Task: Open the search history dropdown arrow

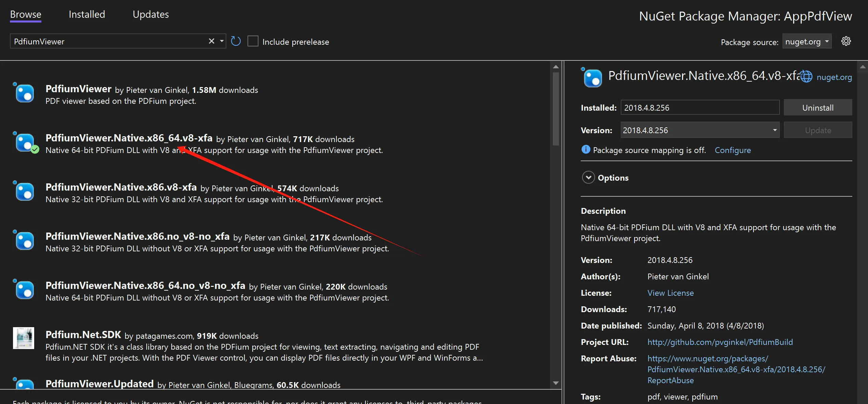Action: pyautogui.click(x=222, y=41)
